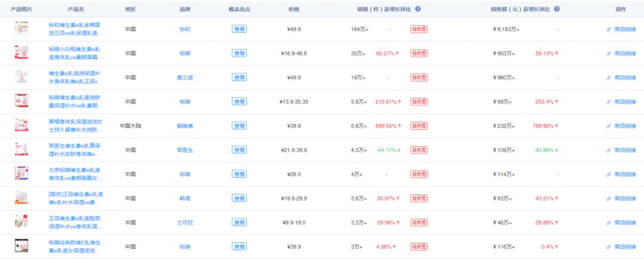The image size is (644, 259).
Task: Click 查看 concept highlights for 军医生 row
Action: [240, 150]
